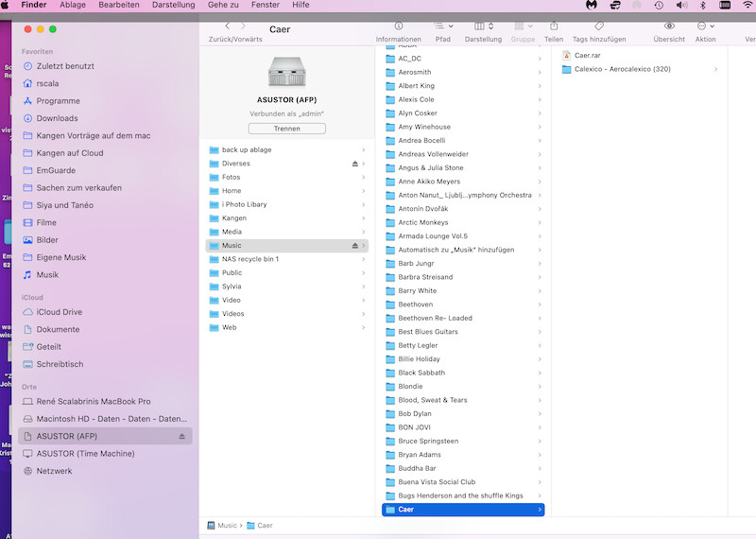Open iCloud Drive in sidebar
This screenshot has height=539, width=756.
click(59, 312)
